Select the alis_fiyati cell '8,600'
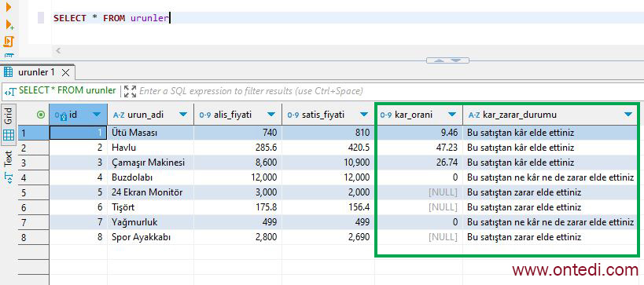Screen dimensions: 644x285 pyautogui.click(x=238, y=163)
